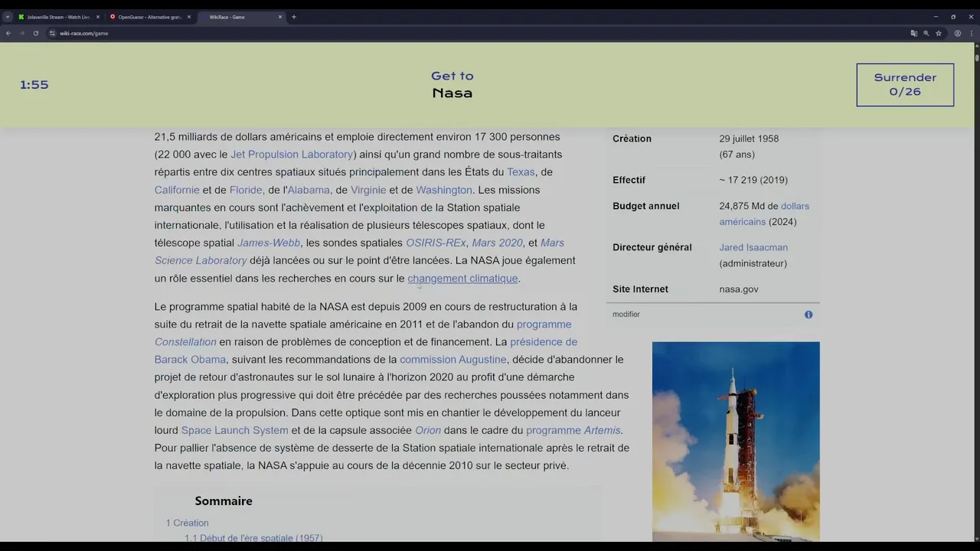Viewport: 980px width, 551px height.
Task: Click the Nasa target title
Action: [452, 93]
